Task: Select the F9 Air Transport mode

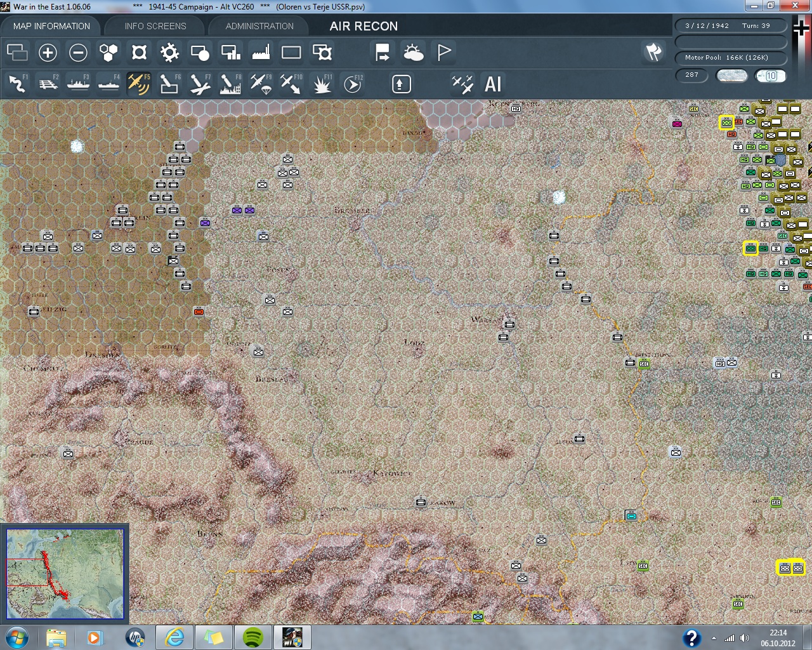Action: point(261,84)
